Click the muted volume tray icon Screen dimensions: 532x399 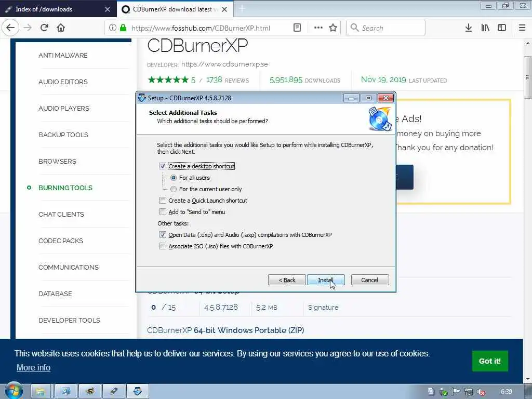pos(481,392)
